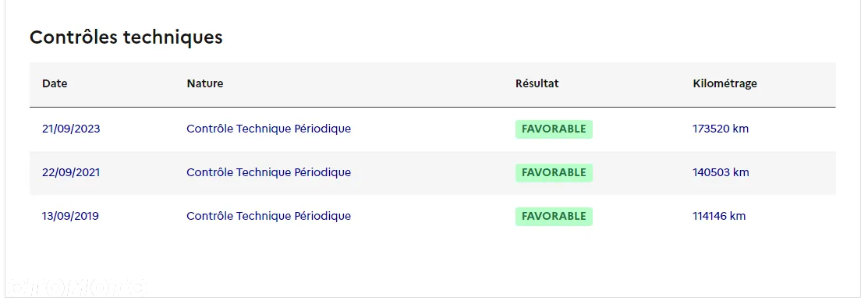Select the 173520 km mileage value

(x=720, y=129)
